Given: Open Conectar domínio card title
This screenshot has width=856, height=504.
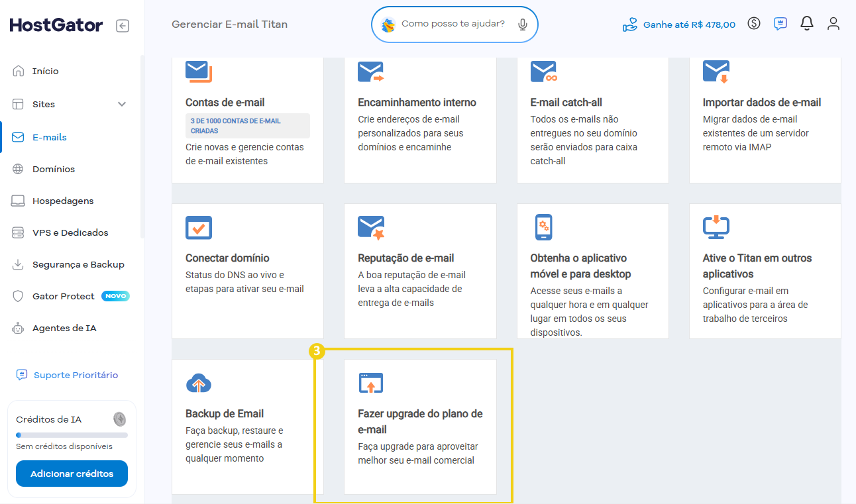Looking at the screenshot, I should tap(227, 258).
